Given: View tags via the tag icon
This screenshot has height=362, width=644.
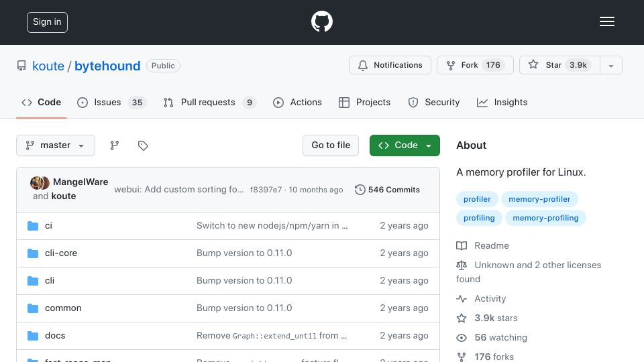Looking at the screenshot, I should click(142, 145).
